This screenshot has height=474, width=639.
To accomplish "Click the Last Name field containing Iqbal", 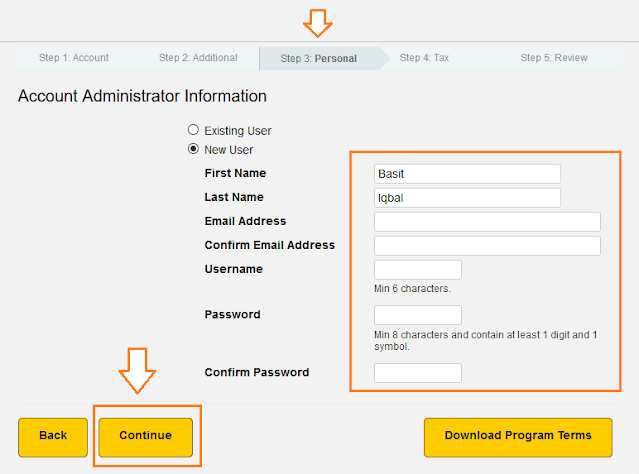I will (x=467, y=198).
